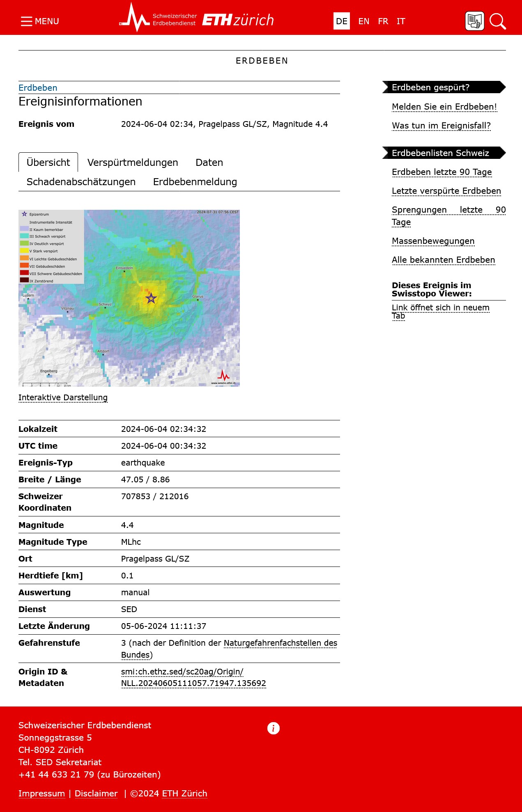This screenshot has width=522, height=812.
Task: Click the Magnitude Type value MLhc
Action: click(131, 542)
